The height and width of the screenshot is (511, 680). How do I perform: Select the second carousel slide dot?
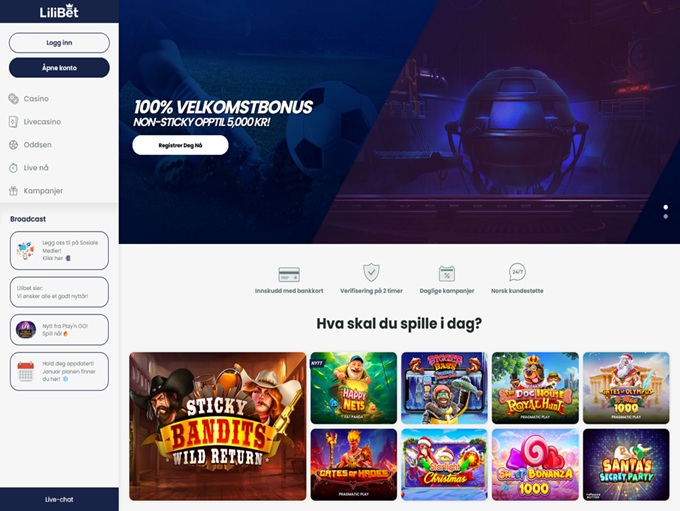(666, 216)
